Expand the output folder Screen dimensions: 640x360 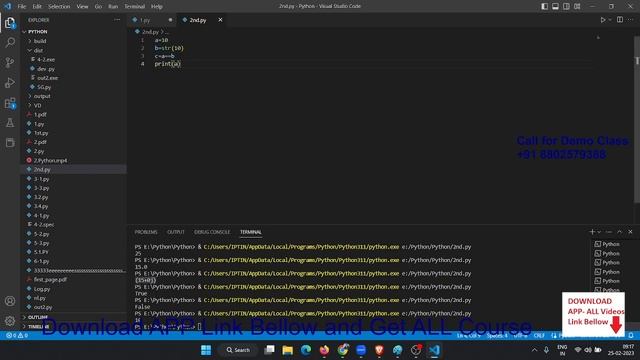73,96
